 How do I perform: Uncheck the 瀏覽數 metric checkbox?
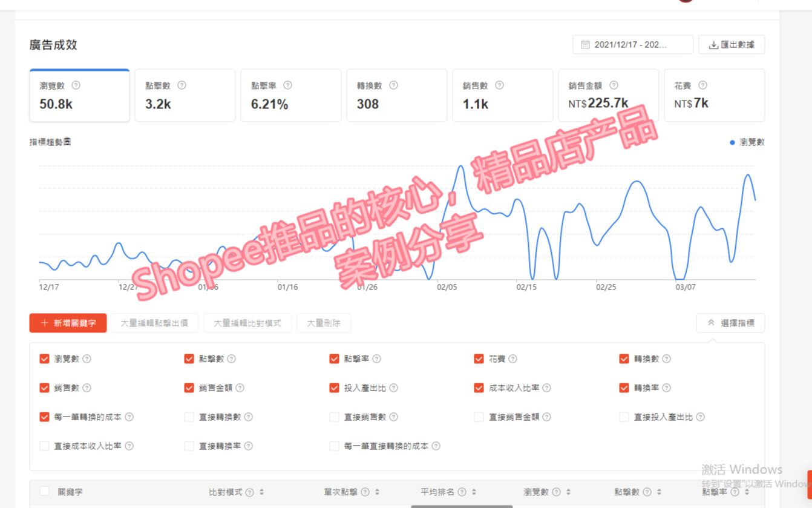[44, 359]
